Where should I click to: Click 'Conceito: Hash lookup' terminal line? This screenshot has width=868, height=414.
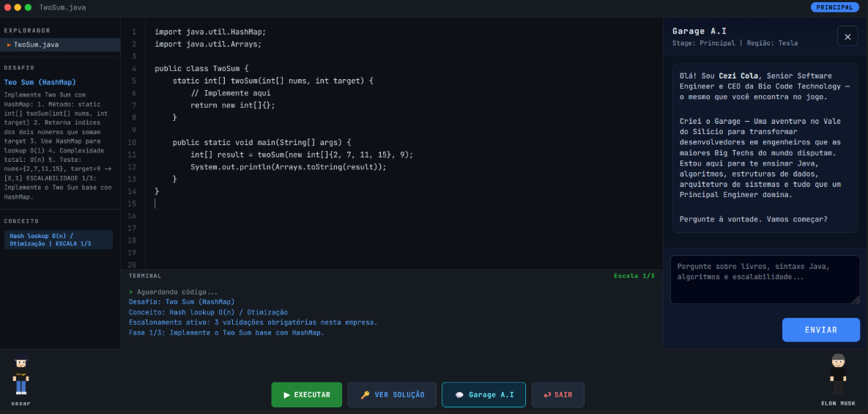point(208,312)
